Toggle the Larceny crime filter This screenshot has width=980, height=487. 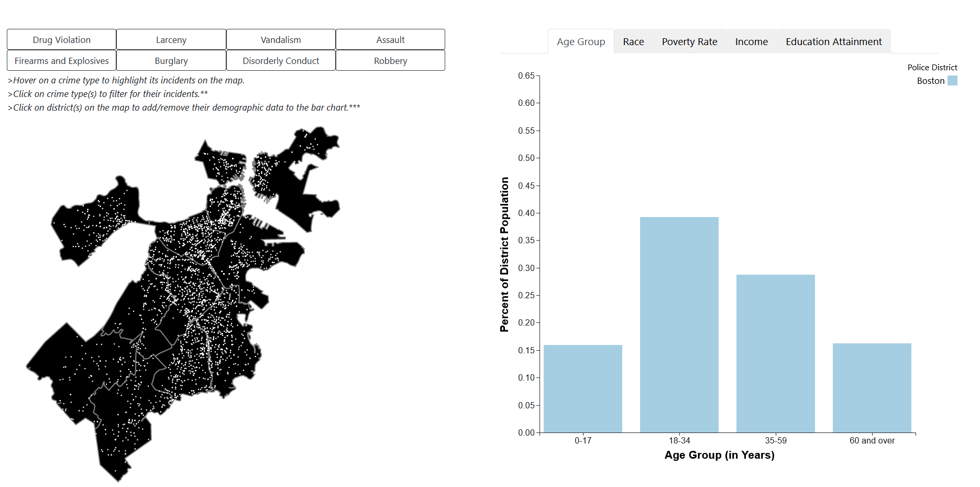click(x=171, y=39)
